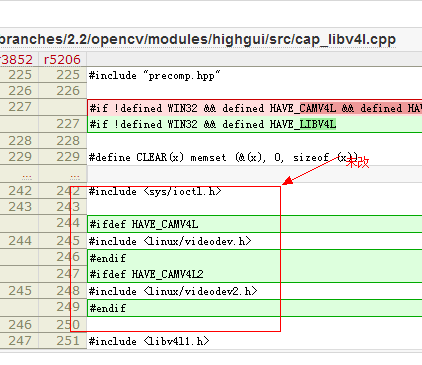
Task: Open the cap_libv4l.cpp file path link
Action: point(198,40)
